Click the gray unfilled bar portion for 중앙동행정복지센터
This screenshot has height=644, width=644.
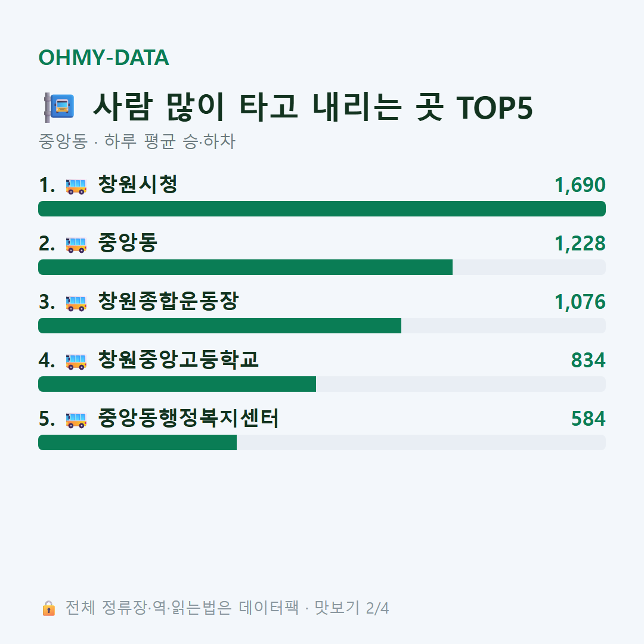[x=421, y=442]
